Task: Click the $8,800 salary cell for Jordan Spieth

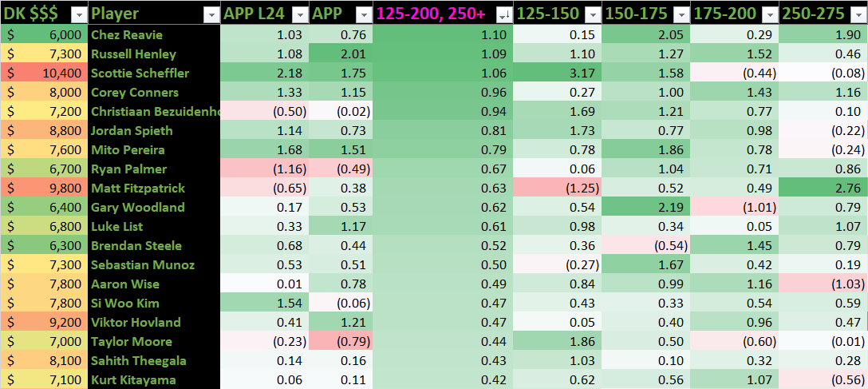Action: click(44, 131)
